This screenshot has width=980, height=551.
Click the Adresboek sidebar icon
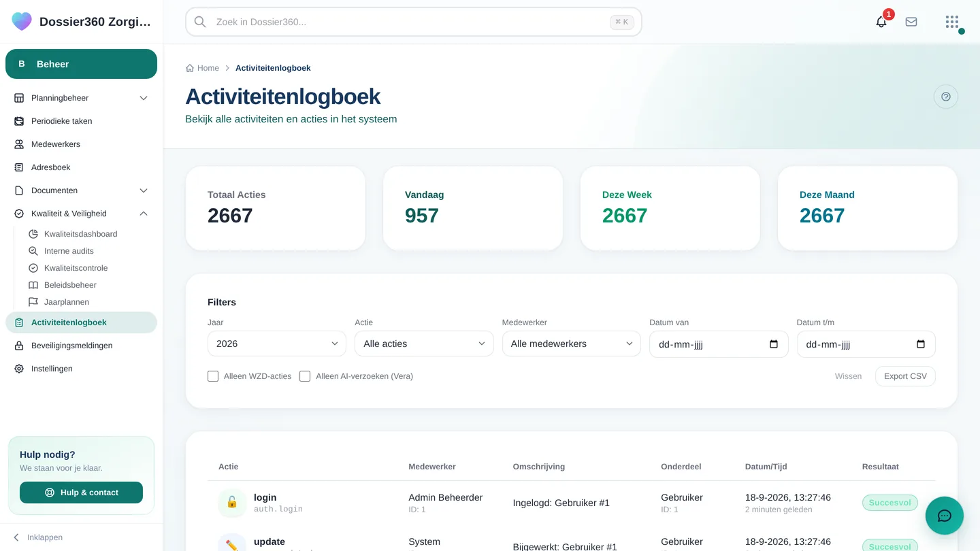pyautogui.click(x=19, y=167)
